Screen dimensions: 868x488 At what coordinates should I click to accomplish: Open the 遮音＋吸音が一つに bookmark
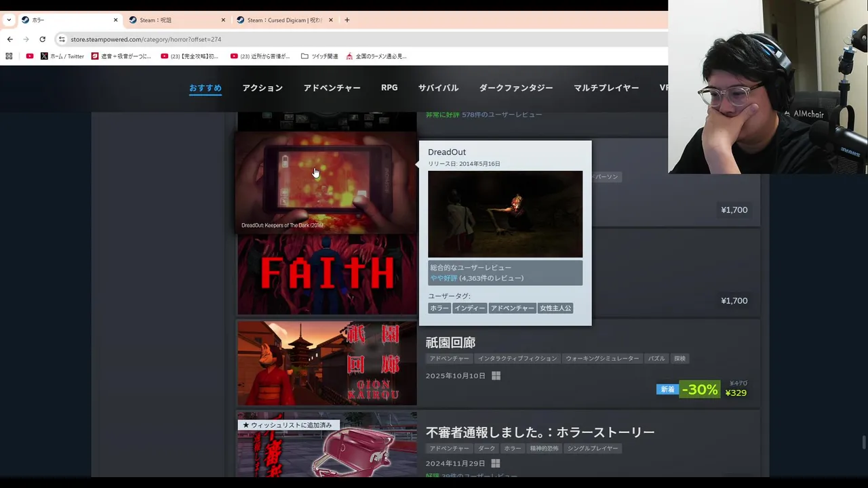pyautogui.click(x=121, y=56)
